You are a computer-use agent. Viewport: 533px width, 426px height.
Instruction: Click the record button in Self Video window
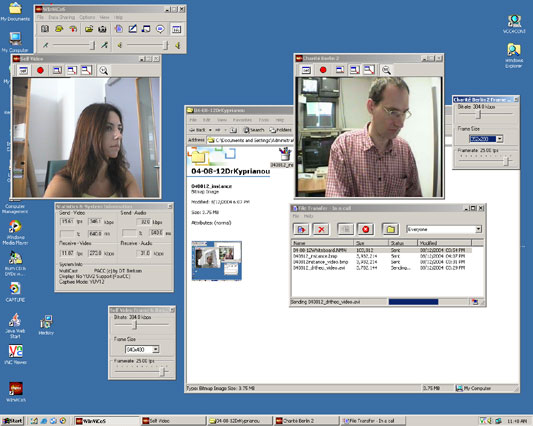[40, 70]
